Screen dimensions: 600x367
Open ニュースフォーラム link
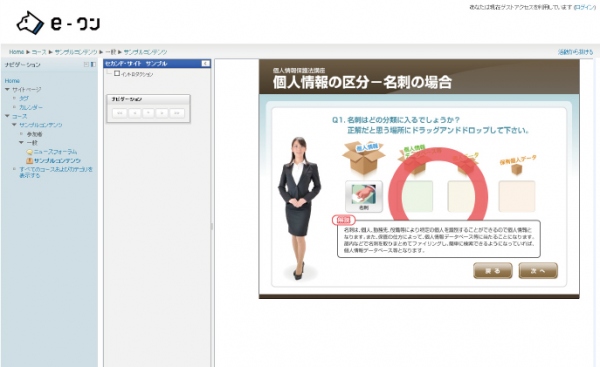pos(55,152)
